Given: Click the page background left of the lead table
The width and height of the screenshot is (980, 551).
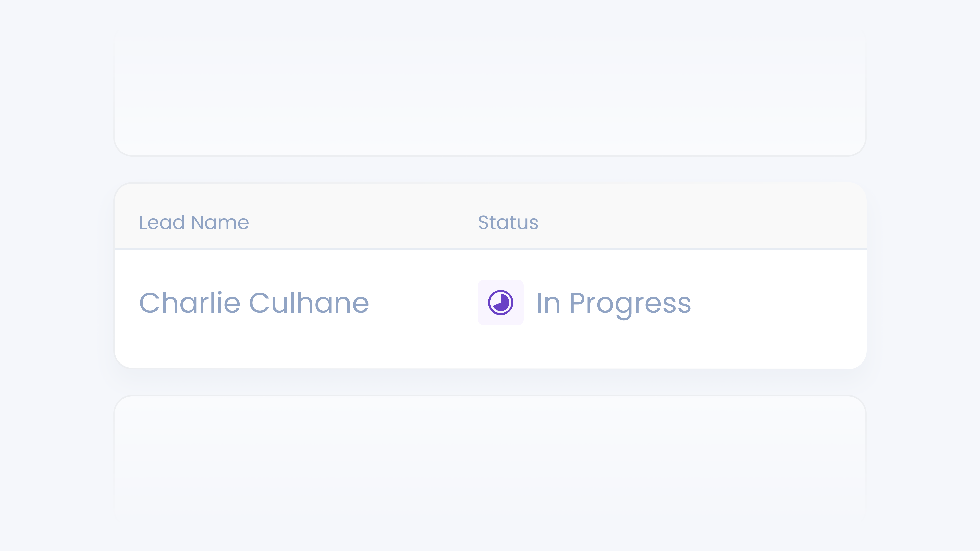Looking at the screenshot, I should click(57, 276).
